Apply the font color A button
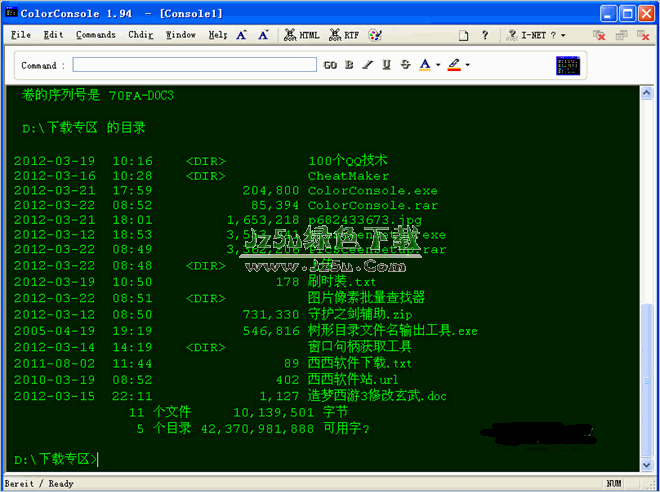This screenshot has width=660, height=492. tap(425, 65)
